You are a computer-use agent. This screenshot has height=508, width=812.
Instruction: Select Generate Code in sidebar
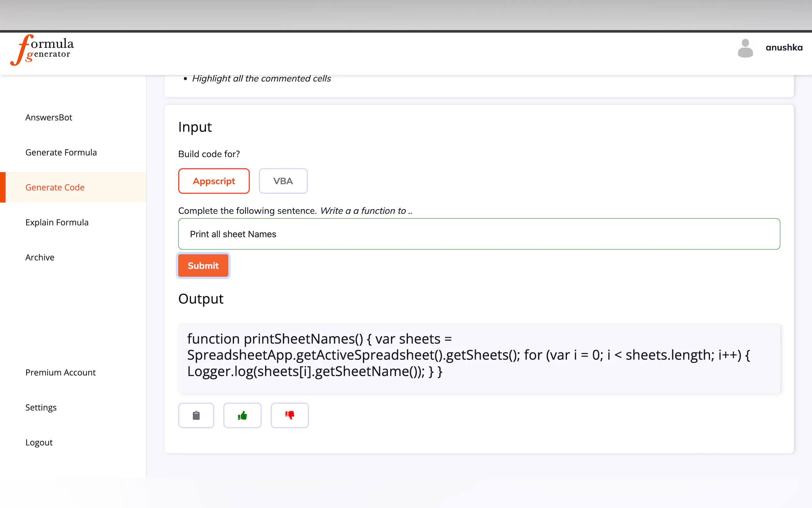click(x=55, y=187)
